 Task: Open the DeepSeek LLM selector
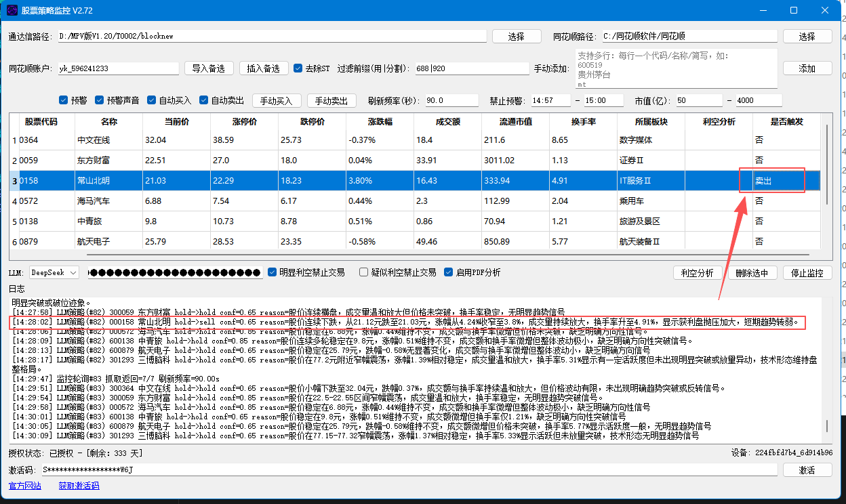point(54,272)
